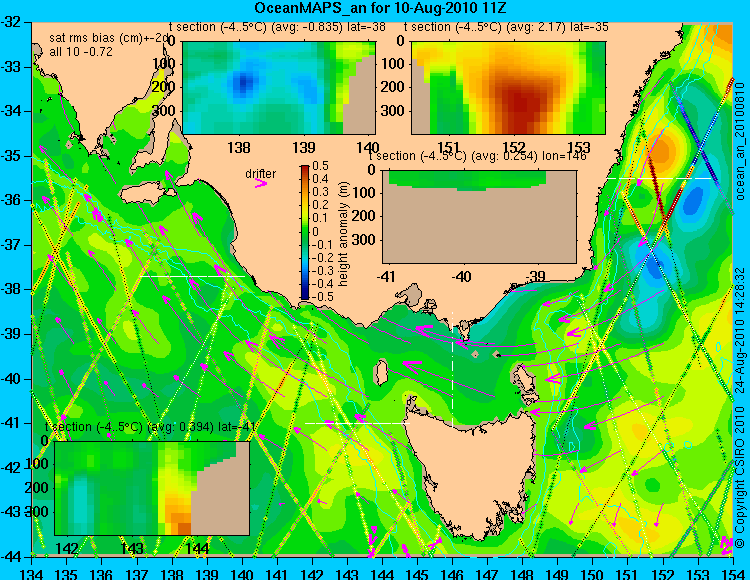Screen dimensions: 750x580
Task: Click the 't section' lon=146 inset title
Action: [x=477, y=156]
